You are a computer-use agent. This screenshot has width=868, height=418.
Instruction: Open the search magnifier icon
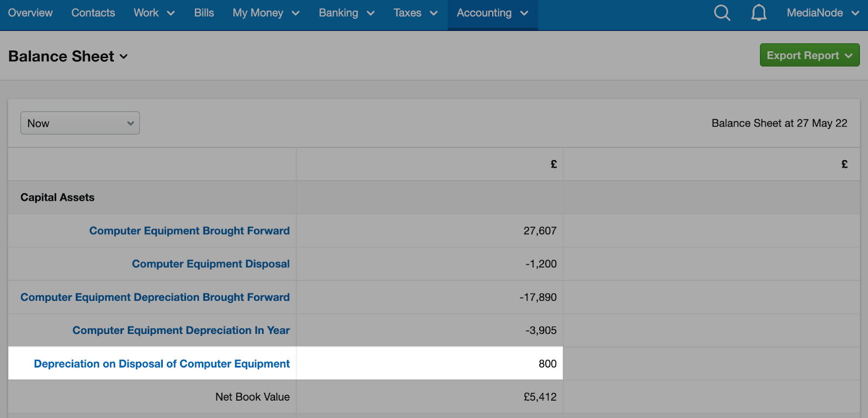pos(722,12)
